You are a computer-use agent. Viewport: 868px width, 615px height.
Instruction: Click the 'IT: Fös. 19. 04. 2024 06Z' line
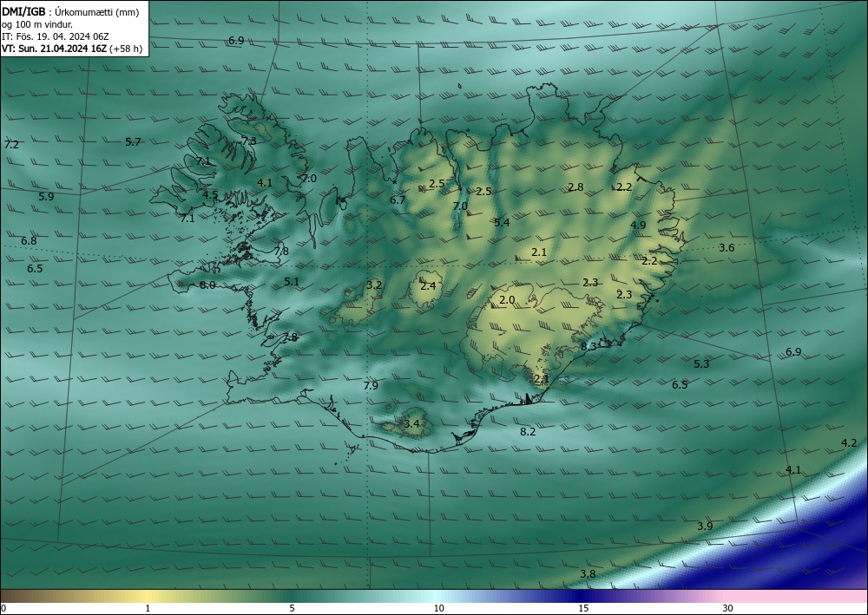[x=56, y=36]
